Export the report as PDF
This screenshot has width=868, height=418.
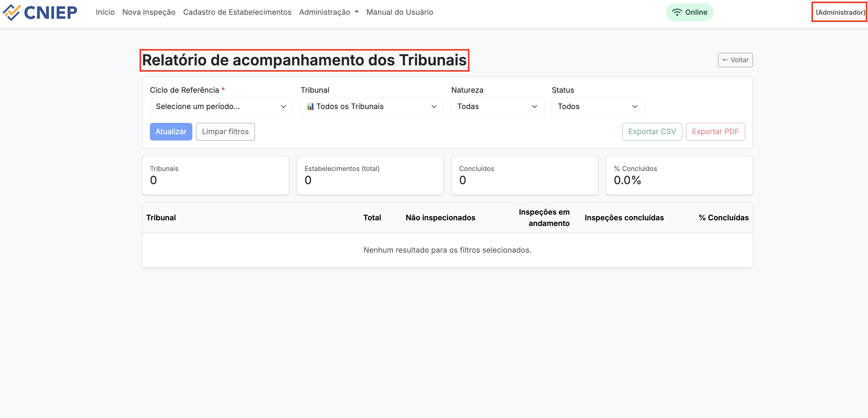point(715,131)
